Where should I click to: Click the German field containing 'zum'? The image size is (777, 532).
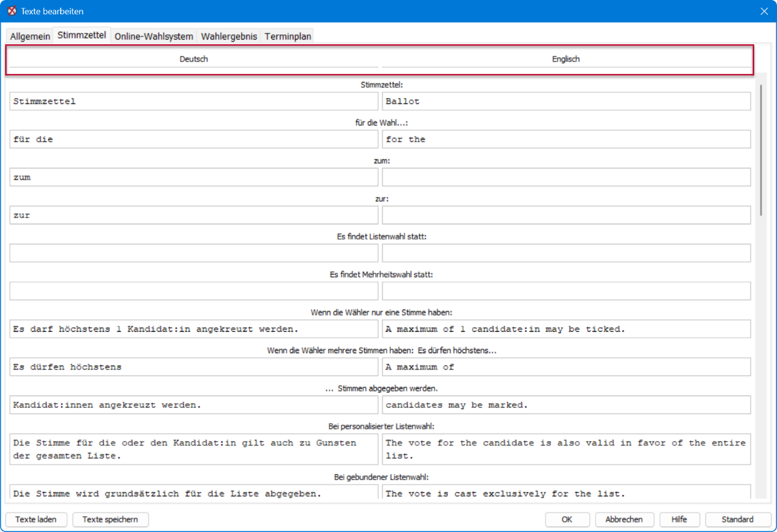[x=194, y=177]
